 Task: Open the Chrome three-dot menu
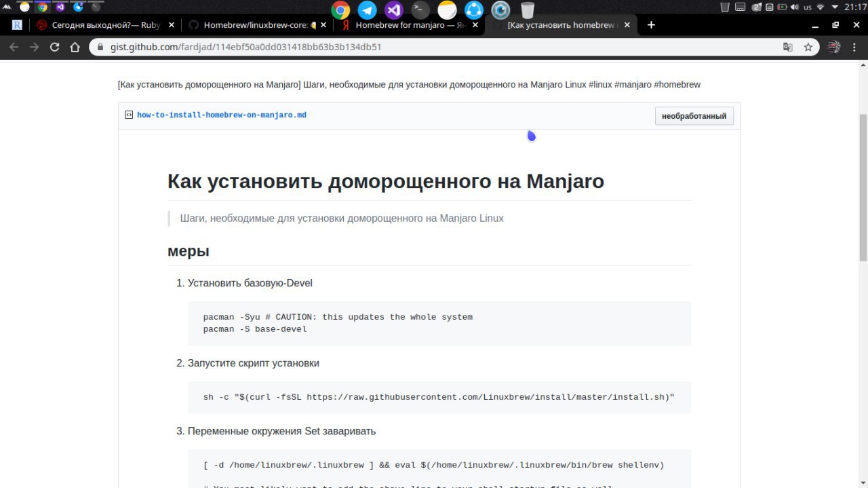pos(854,48)
